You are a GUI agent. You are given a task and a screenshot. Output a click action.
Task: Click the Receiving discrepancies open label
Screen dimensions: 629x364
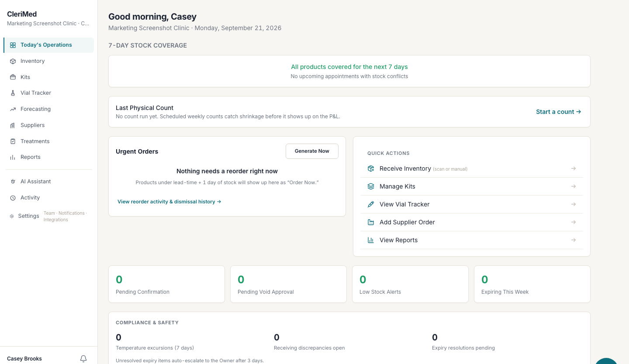click(x=309, y=348)
